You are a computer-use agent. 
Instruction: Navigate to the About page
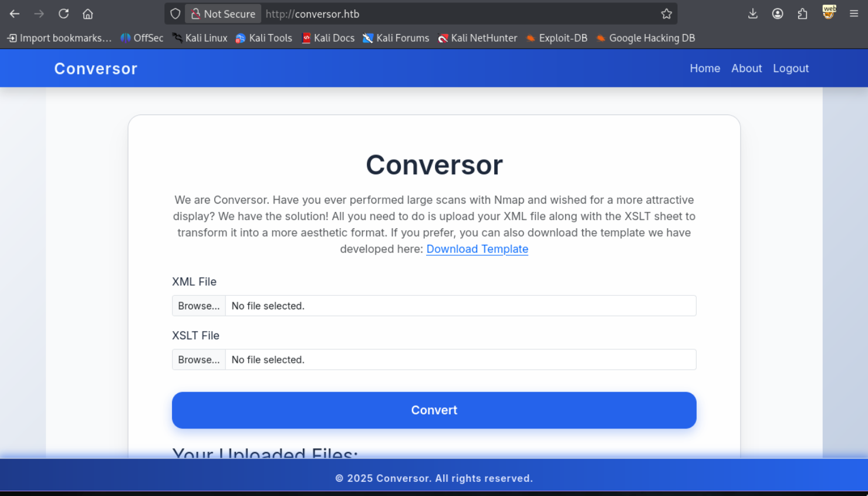coord(747,68)
